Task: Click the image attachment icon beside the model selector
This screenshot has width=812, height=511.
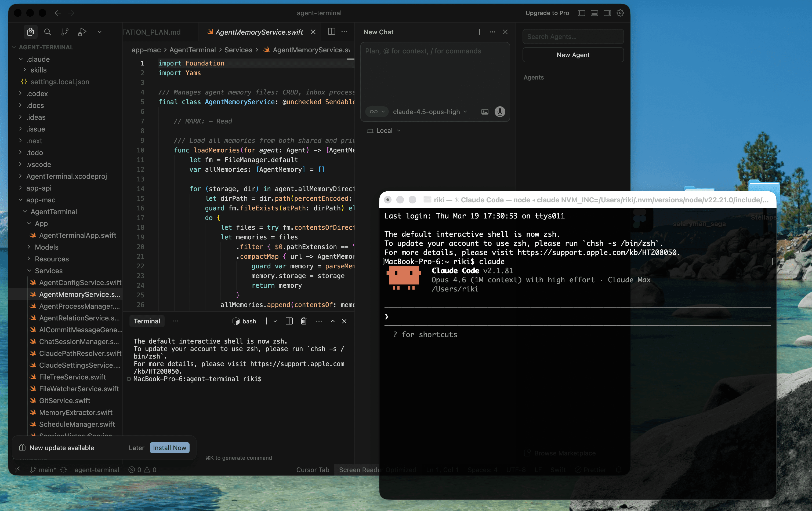Action: (x=485, y=112)
